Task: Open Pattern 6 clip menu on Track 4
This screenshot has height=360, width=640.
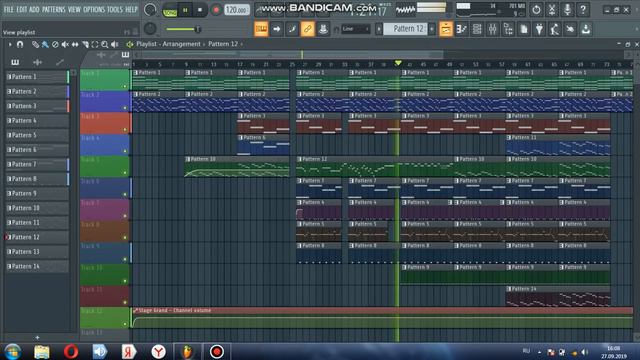Action: [x=240, y=138]
